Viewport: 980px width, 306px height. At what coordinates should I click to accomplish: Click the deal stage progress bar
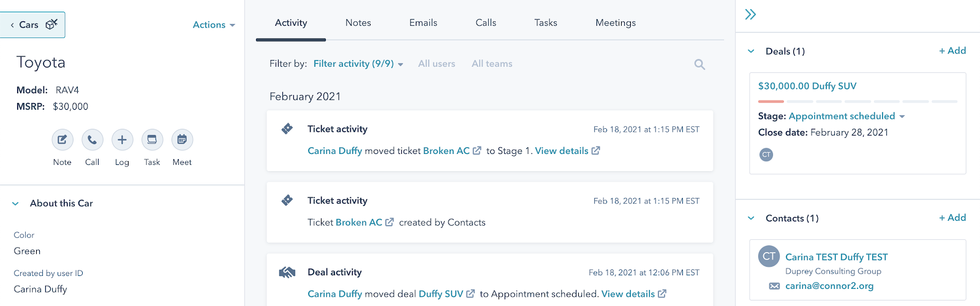tap(857, 101)
